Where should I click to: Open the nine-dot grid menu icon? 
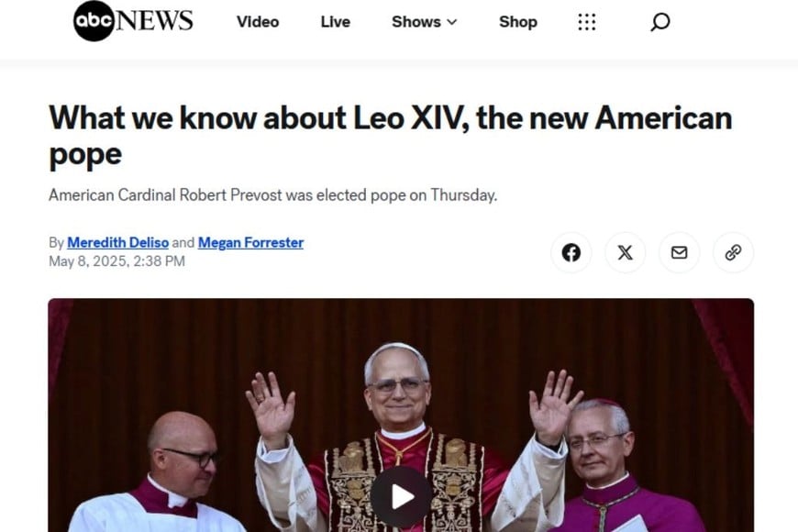point(587,22)
